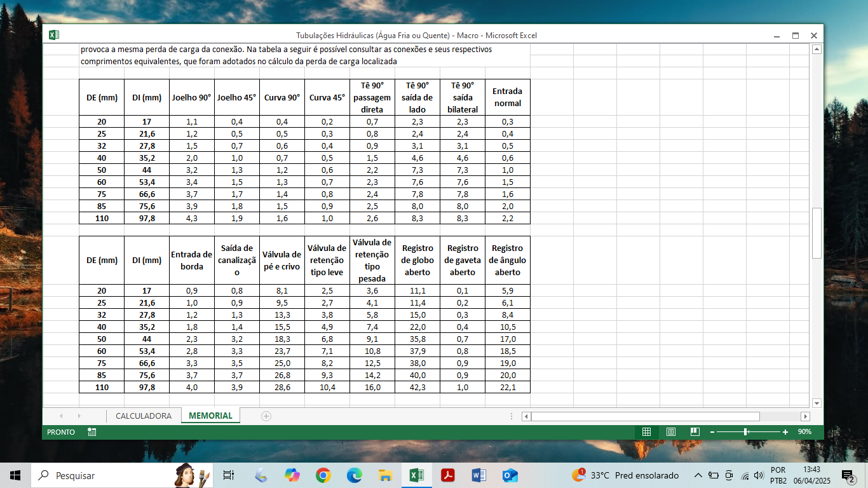Image resolution: width=868 pixels, height=488 pixels.
Task: Launch Adobe Acrobat from taskbar
Action: 448,475
